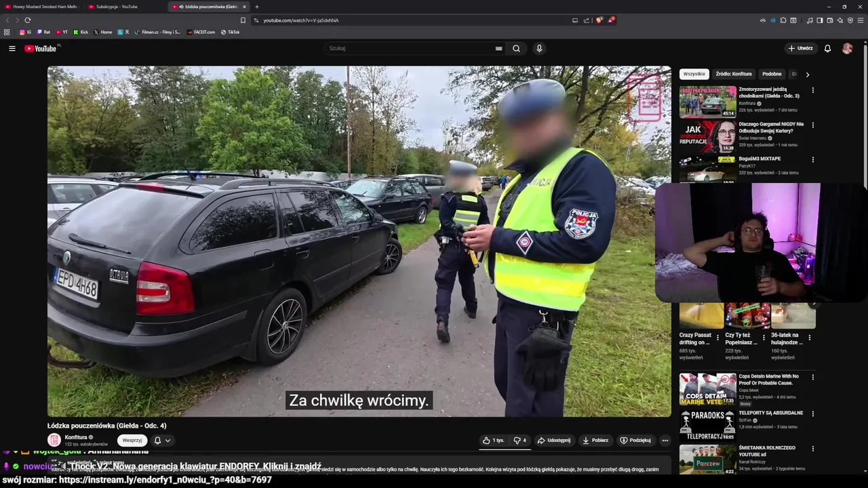The height and width of the screenshot is (488, 868).
Task: Click the share page icon in address bar
Action: coord(587,20)
